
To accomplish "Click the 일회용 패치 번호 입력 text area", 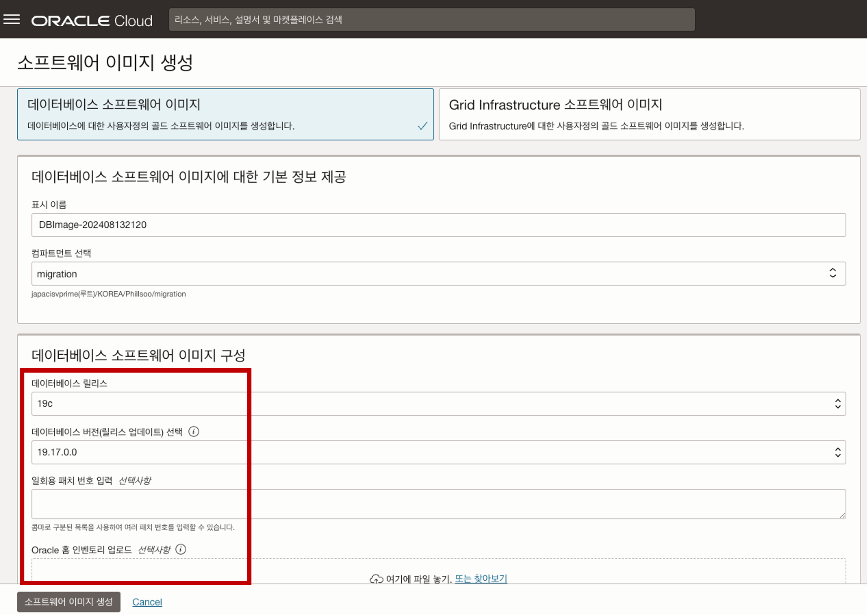I will (438, 504).
